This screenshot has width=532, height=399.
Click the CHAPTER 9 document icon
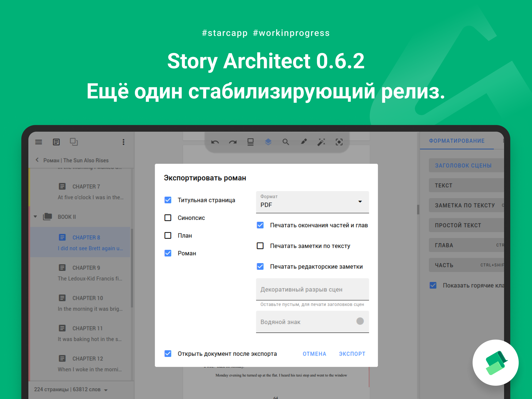coord(62,268)
